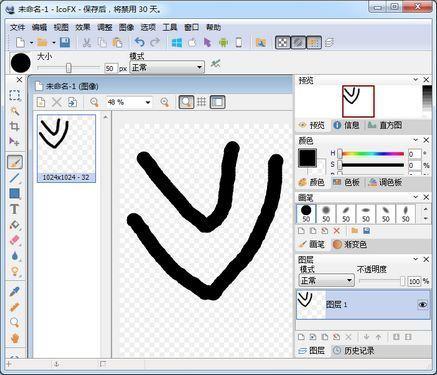This screenshot has height=375, width=437.
Task: Click the Apple Macintosh icon button
Action: tap(192, 42)
